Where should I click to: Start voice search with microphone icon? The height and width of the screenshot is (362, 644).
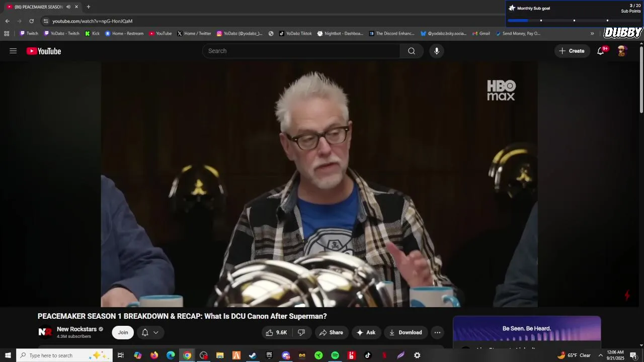[437, 51]
